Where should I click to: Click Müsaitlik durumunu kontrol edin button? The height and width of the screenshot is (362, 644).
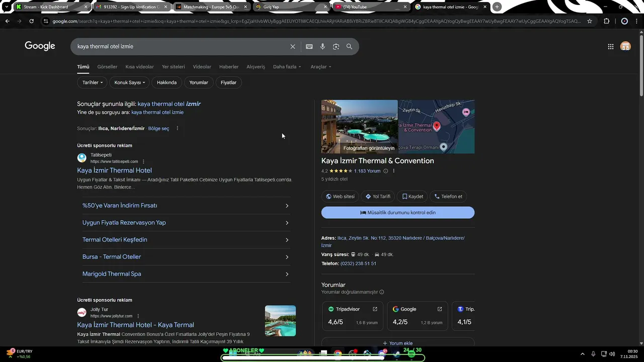[x=398, y=213]
